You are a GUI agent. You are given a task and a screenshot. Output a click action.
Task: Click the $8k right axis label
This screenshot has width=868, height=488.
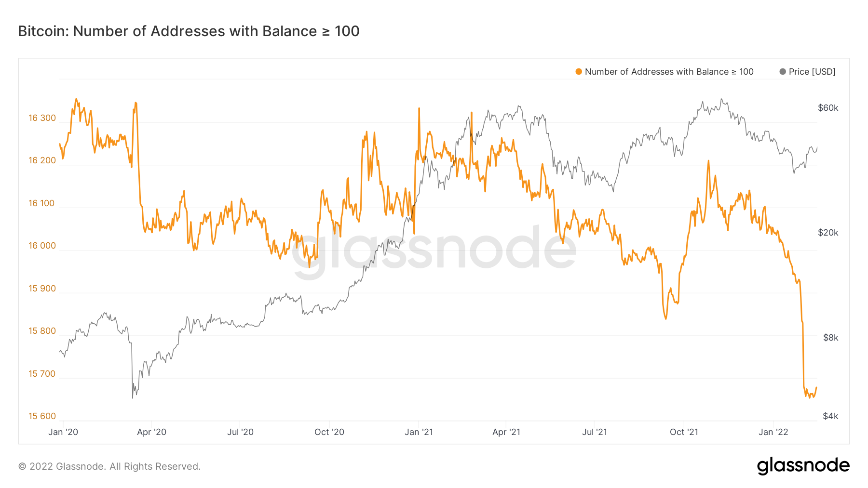point(830,338)
